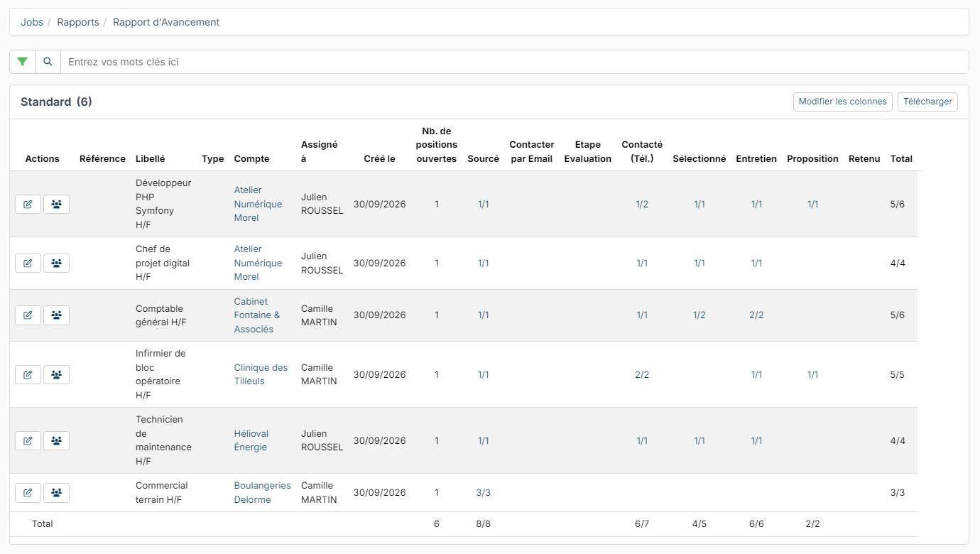Click the Créé le column header
980x554 pixels.
(379, 159)
